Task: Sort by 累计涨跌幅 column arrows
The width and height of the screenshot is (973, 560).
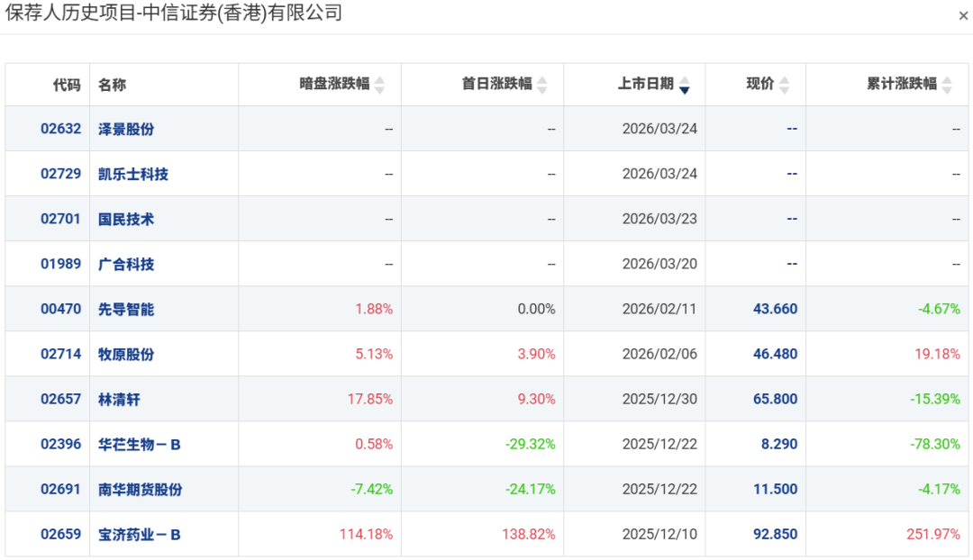Action: (947, 85)
